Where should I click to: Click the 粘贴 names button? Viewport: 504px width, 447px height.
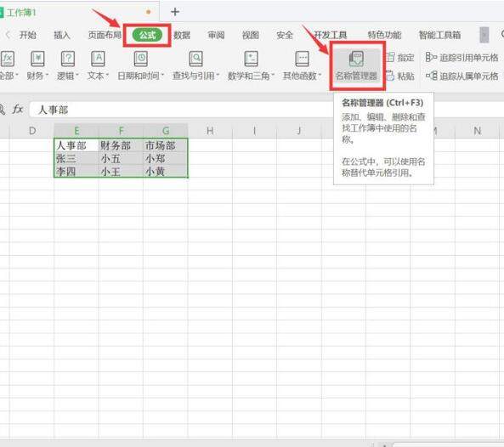click(x=400, y=76)
